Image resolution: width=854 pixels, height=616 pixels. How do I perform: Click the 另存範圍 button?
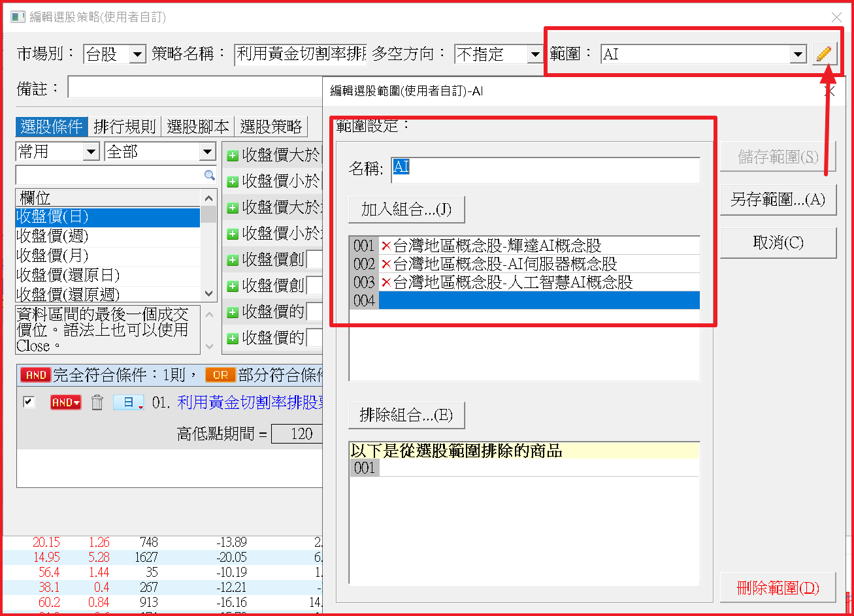[x=778, y=200]
